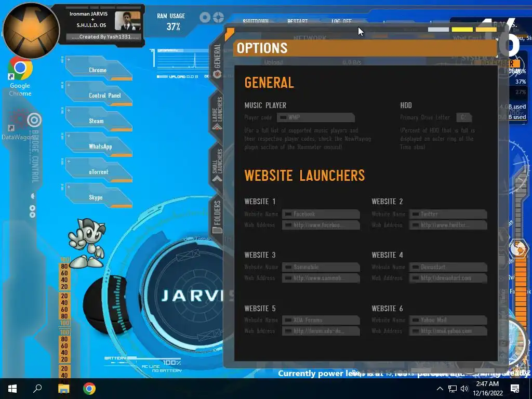Edit Website 1 name field Facebook

[321, 214]
